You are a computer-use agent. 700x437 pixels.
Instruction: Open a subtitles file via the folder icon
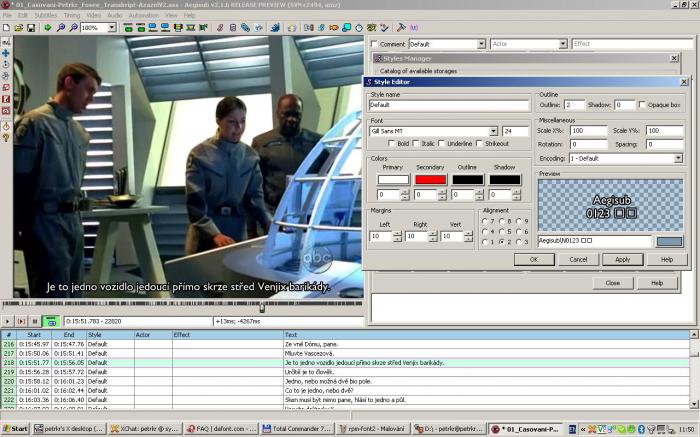click(19, 28)
